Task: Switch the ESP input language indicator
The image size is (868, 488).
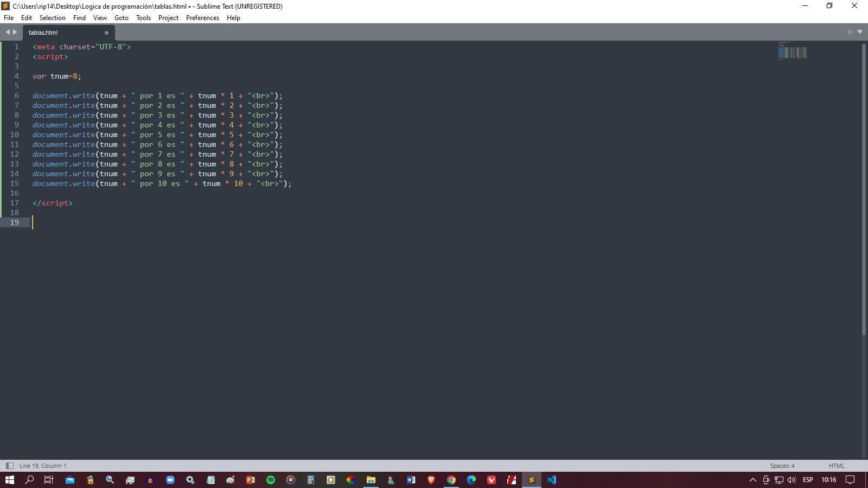Action: 808,480
